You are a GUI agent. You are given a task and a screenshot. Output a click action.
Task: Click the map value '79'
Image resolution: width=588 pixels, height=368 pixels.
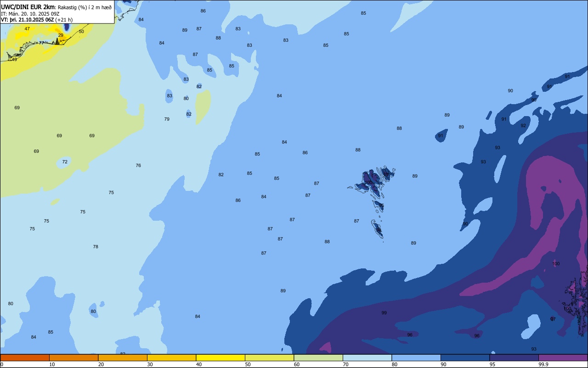[167, 119]
